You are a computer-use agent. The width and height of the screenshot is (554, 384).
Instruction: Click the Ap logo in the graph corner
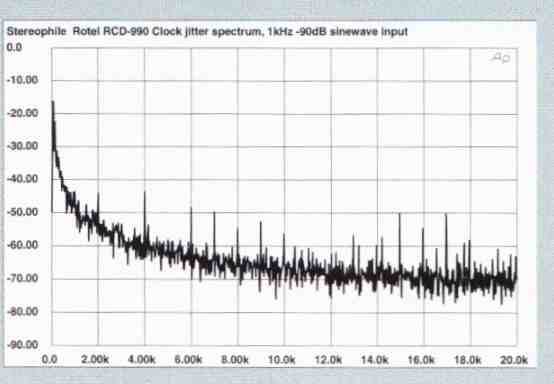[501, 58]
